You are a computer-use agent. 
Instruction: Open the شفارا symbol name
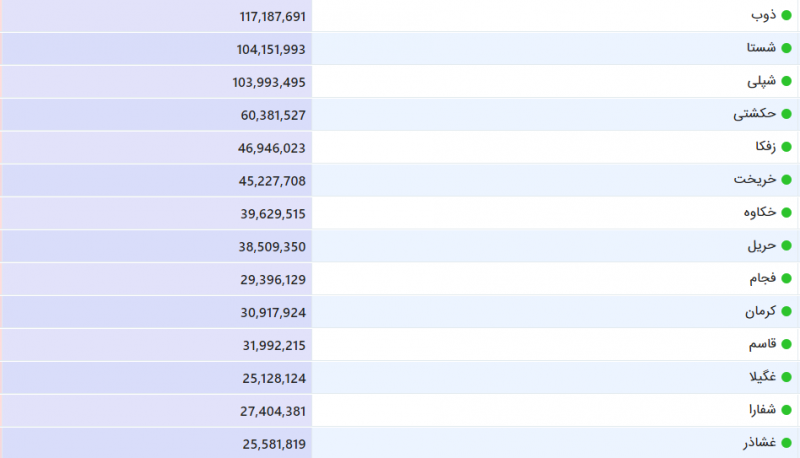[762, 410]
